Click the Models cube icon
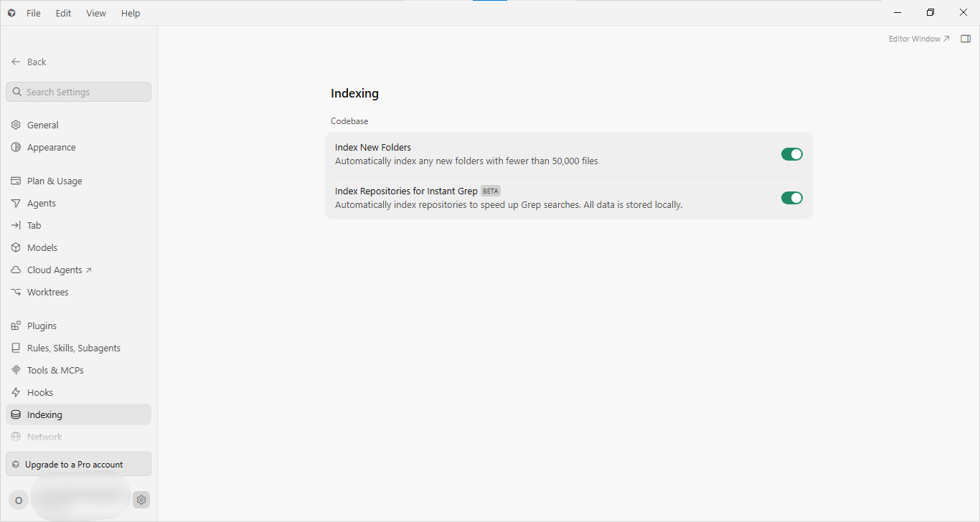 tap(16, 247)
